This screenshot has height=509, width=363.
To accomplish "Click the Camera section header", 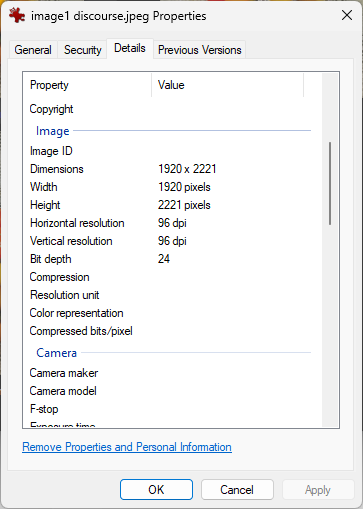I will [56, 353].
